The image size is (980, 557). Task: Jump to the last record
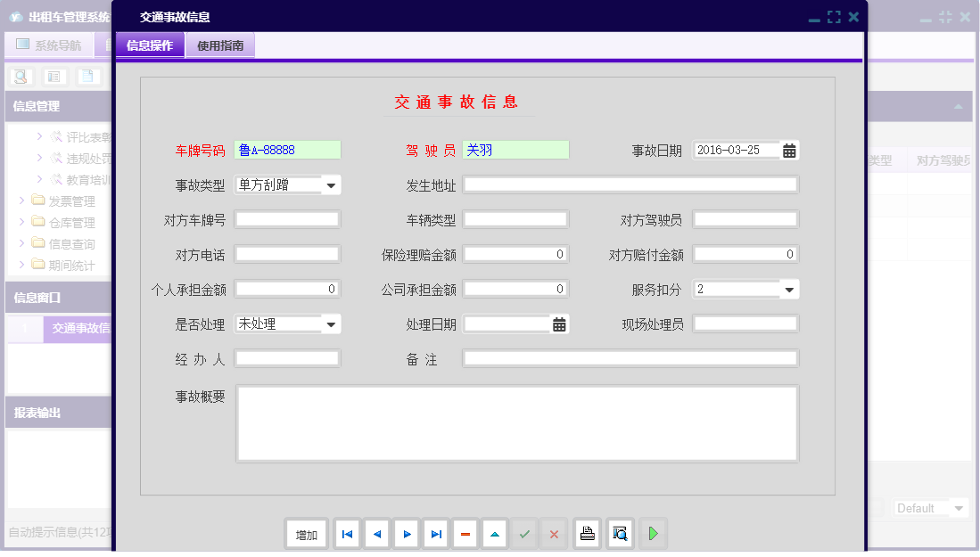point(436,534)
